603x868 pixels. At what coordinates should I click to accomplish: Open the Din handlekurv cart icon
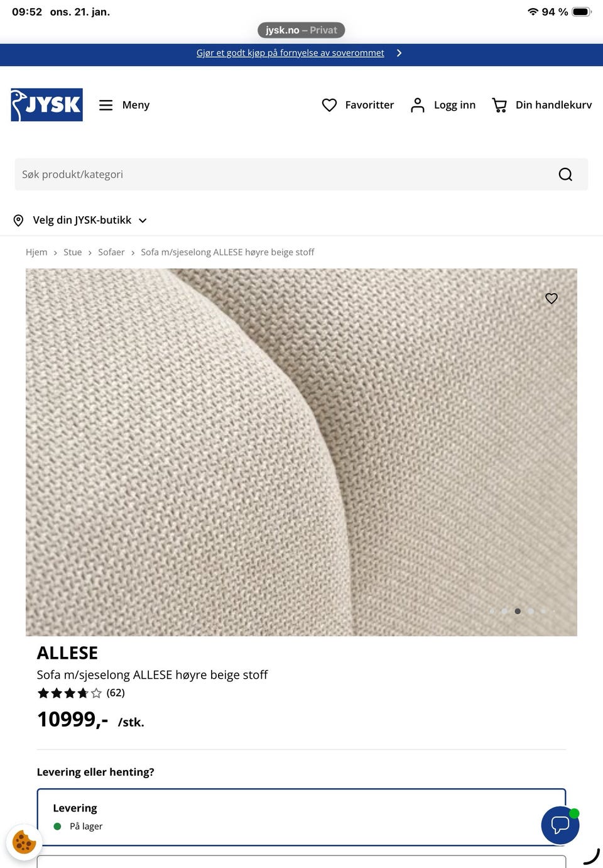point(499,105)
